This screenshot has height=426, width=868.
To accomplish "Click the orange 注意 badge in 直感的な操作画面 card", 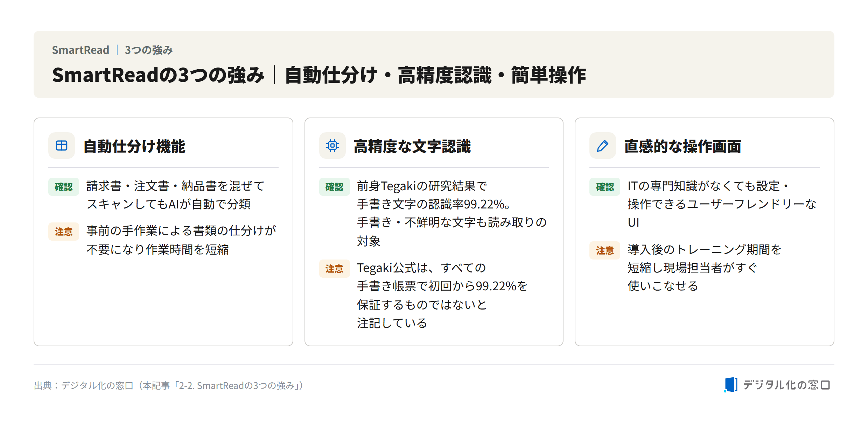I will [605, 250].
